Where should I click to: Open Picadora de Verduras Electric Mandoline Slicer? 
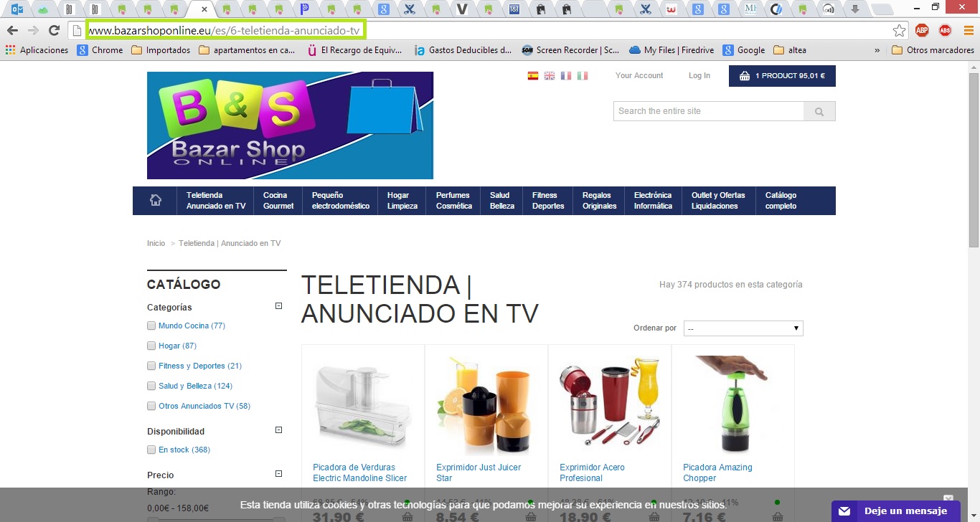(x=359, y=473)
